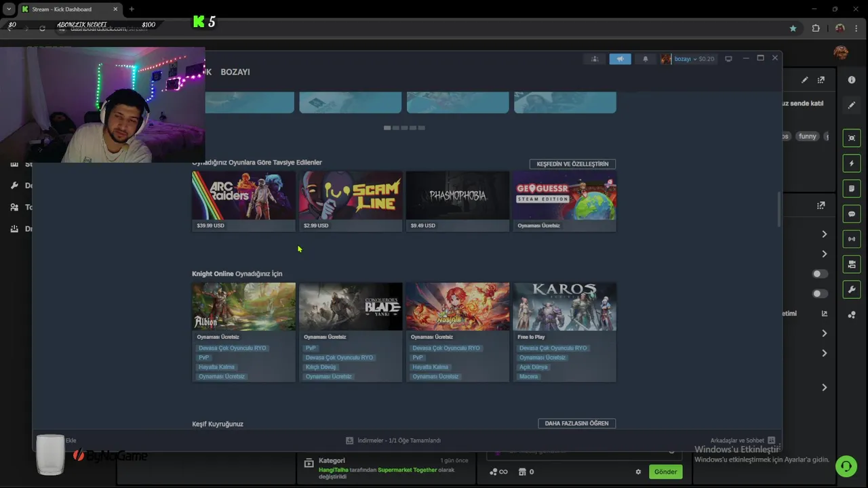This screenshot has width=868, height=488.
Task: Open Steam notifications bell
Action: click(645, 59)
